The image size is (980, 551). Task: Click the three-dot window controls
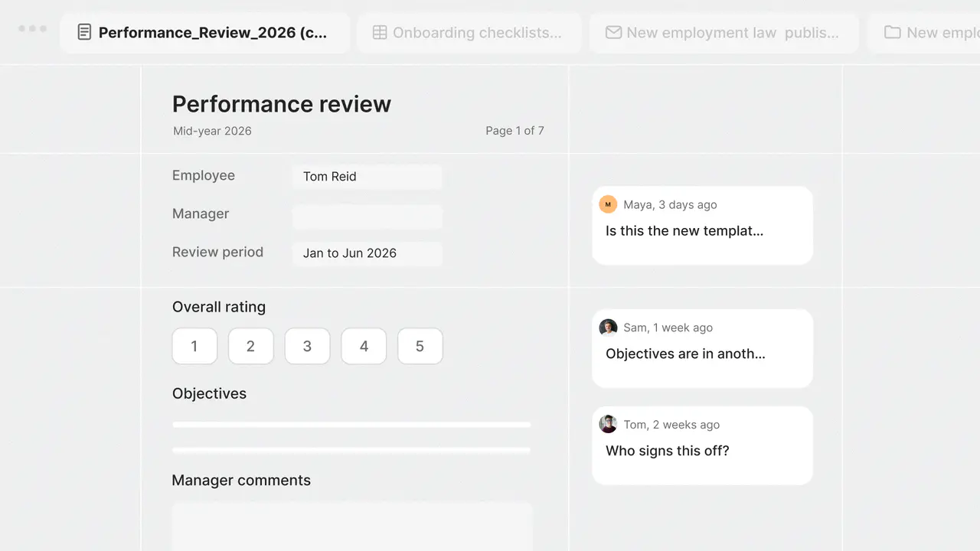tap(32, 28)
